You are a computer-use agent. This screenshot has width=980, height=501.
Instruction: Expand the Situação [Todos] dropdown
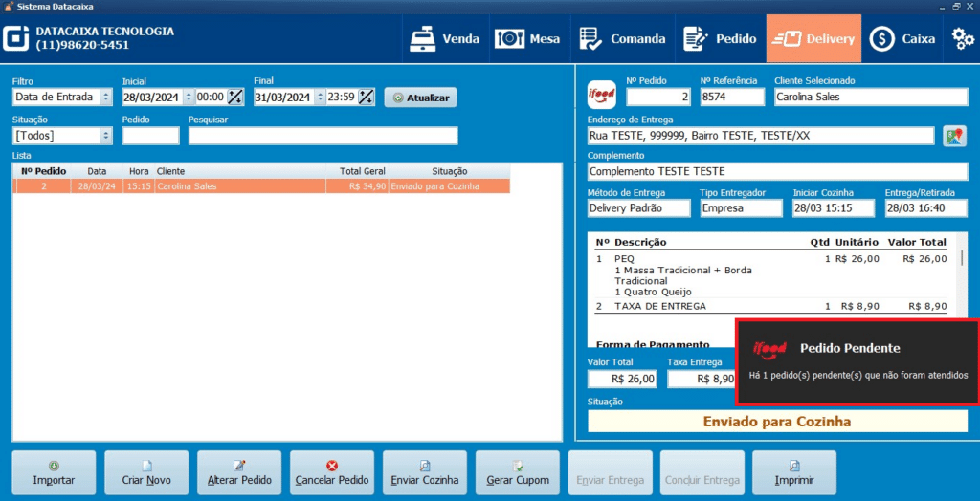(105, 136)
